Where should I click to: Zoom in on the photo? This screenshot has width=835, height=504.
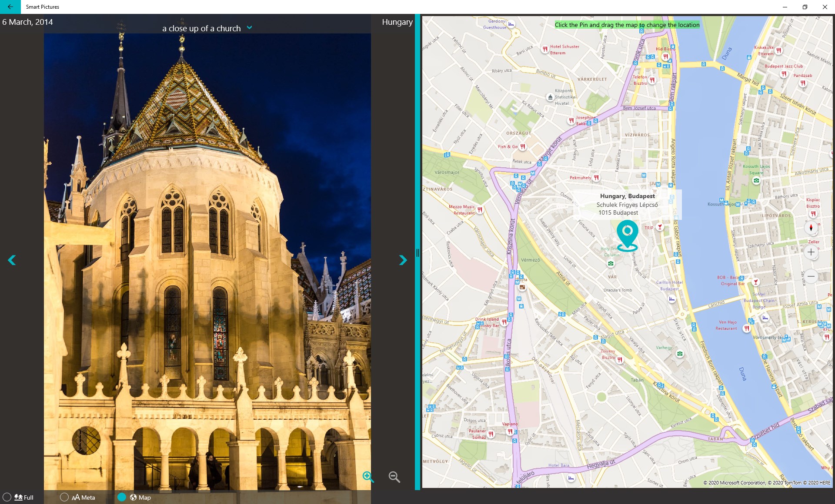368,477
